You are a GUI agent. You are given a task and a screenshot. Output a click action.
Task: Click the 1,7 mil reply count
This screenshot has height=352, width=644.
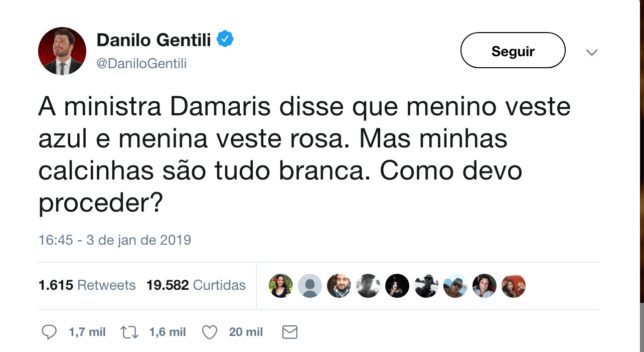[87, 332]
